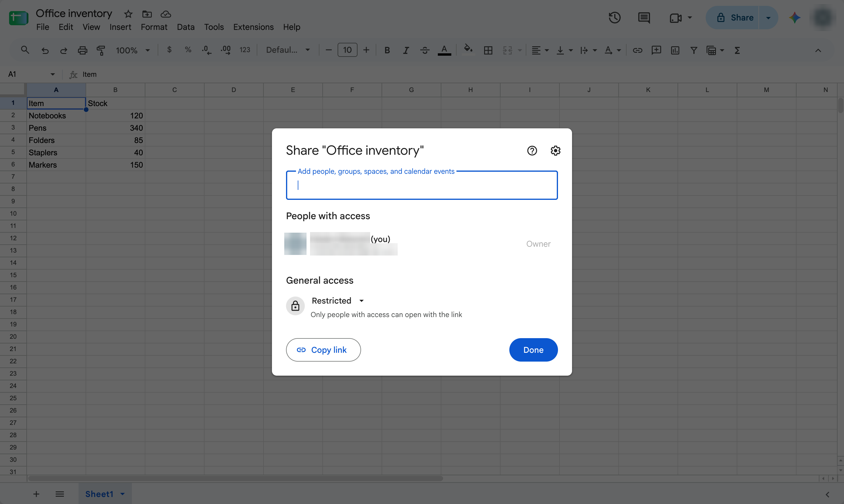Image resolution: width=844 pixels, height=504 pixels.
Task: Click the undo arrow
Action: pyautogui.click(x=45, y=51)
